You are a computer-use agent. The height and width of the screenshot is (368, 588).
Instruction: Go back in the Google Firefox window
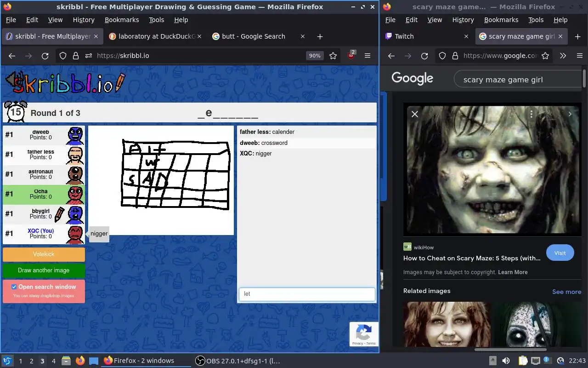(x=391, y=56)
